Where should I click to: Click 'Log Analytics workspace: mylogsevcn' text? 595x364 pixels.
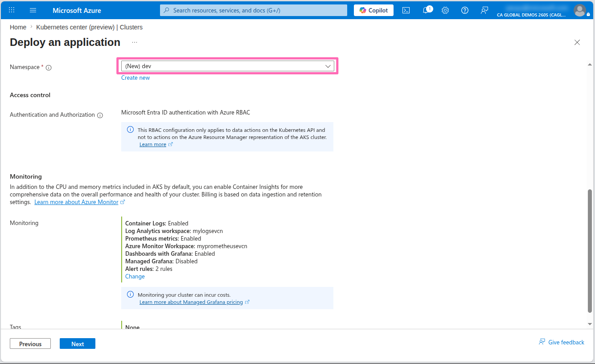pos(174,231)
